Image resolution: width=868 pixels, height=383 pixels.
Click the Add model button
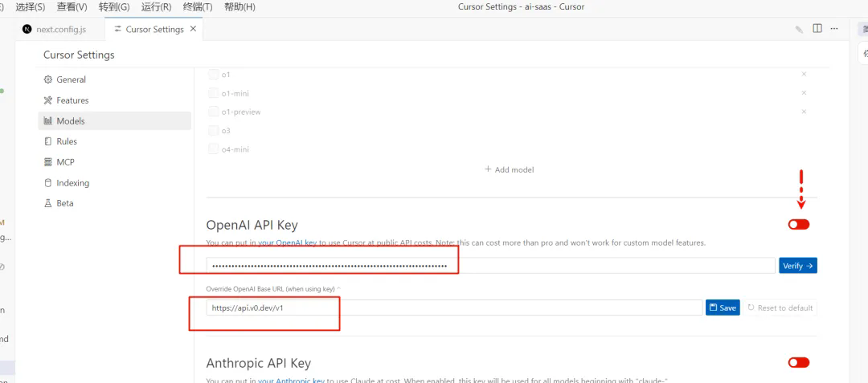(510, 169)
